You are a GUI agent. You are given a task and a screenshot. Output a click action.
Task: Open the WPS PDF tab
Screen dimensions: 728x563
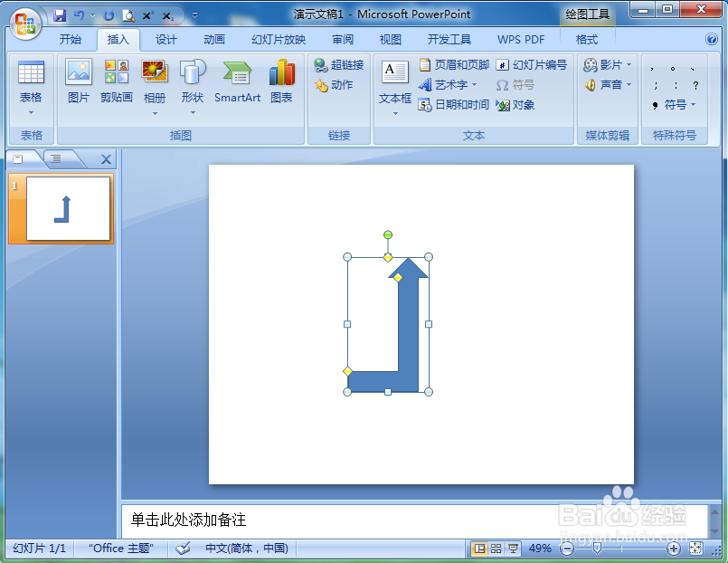pos(521,40)
